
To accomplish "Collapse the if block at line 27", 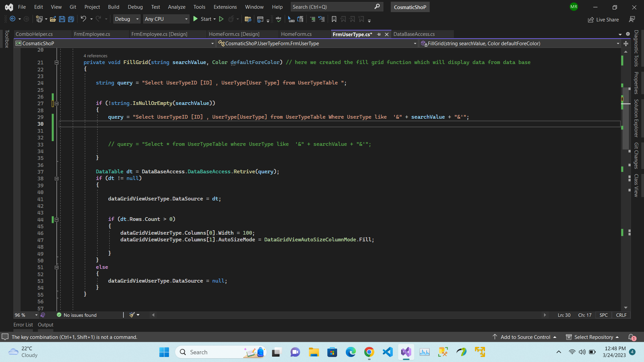I will 56,103.
